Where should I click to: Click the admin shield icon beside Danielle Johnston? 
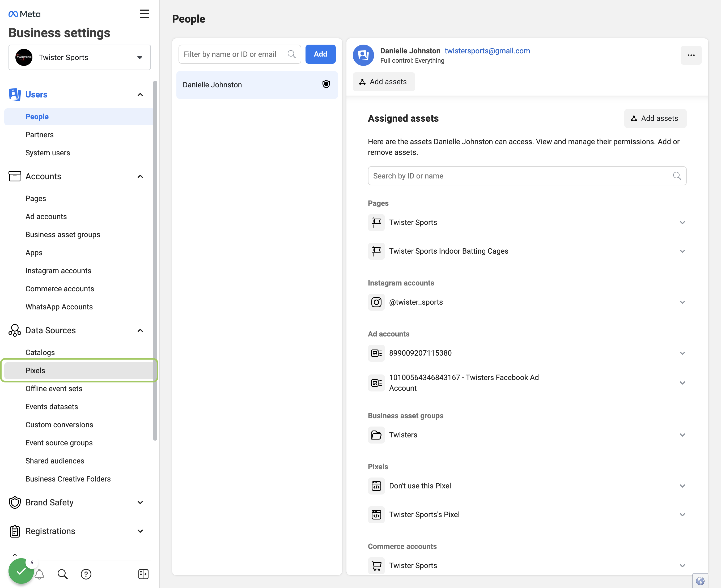(326, 84)
